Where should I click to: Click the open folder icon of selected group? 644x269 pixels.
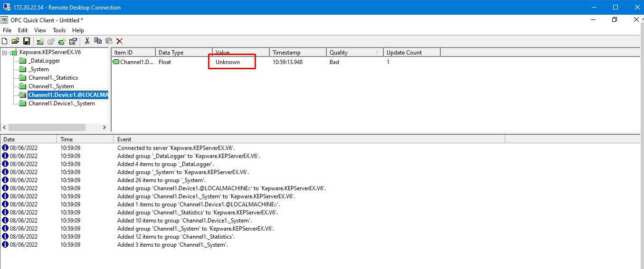coord(23,95)
